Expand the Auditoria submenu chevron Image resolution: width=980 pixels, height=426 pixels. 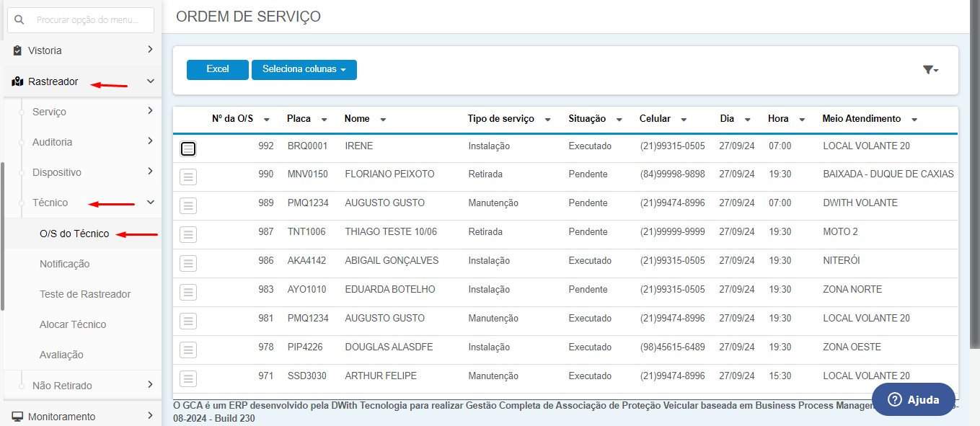150,141
